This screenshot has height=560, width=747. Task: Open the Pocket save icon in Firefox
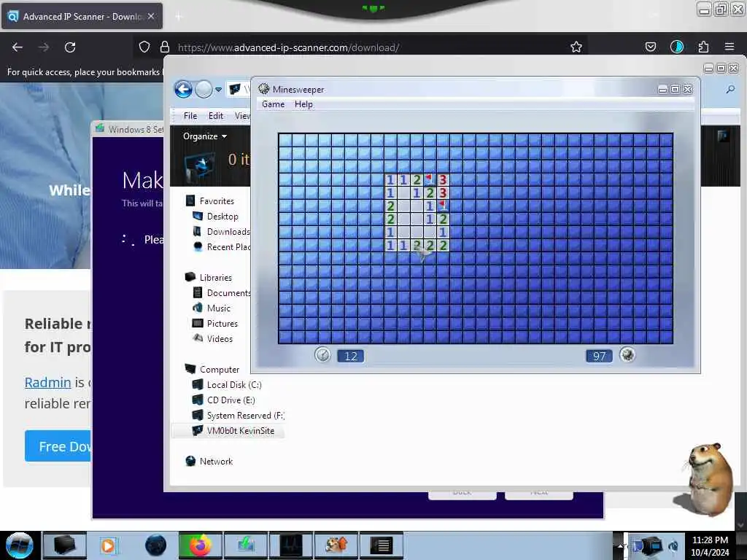click(650, 47)
